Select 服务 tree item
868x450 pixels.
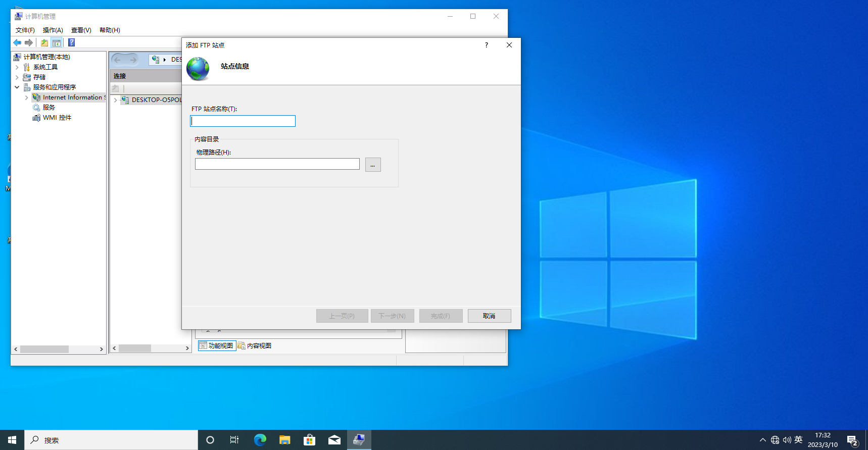click(x=49, y=108)
